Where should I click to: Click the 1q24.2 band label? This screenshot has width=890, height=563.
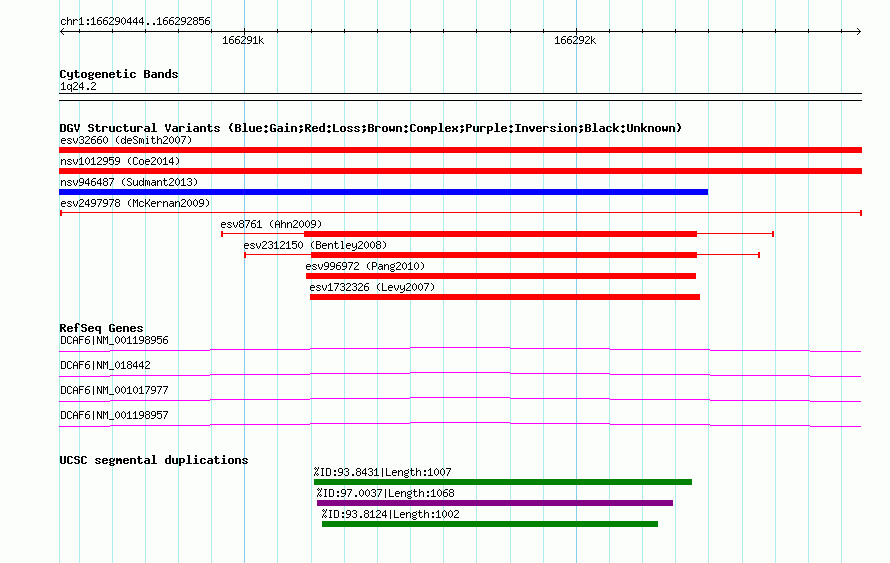(78, 86)
